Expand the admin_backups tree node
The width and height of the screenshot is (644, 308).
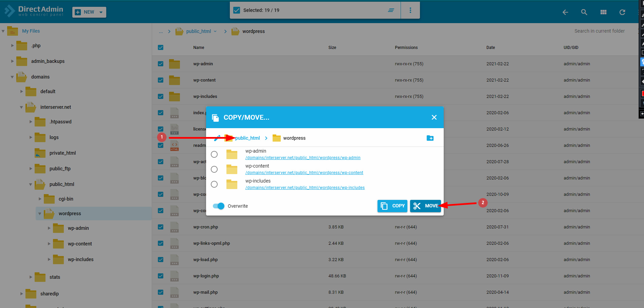coord(13,61)
